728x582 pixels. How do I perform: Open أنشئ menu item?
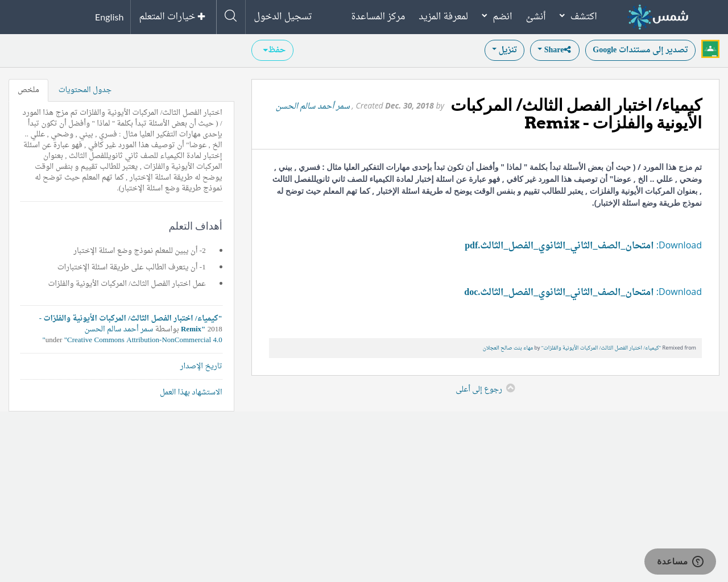(x=536, y=16)
